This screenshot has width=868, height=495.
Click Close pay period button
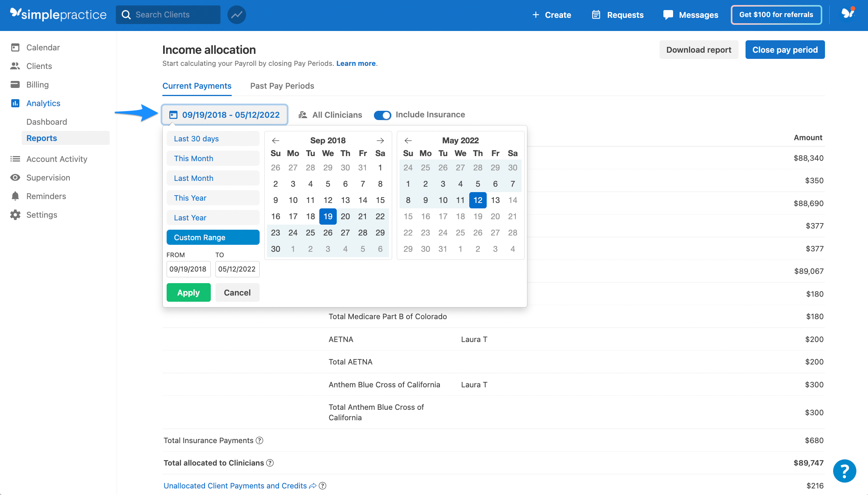(x=785, y=50)
